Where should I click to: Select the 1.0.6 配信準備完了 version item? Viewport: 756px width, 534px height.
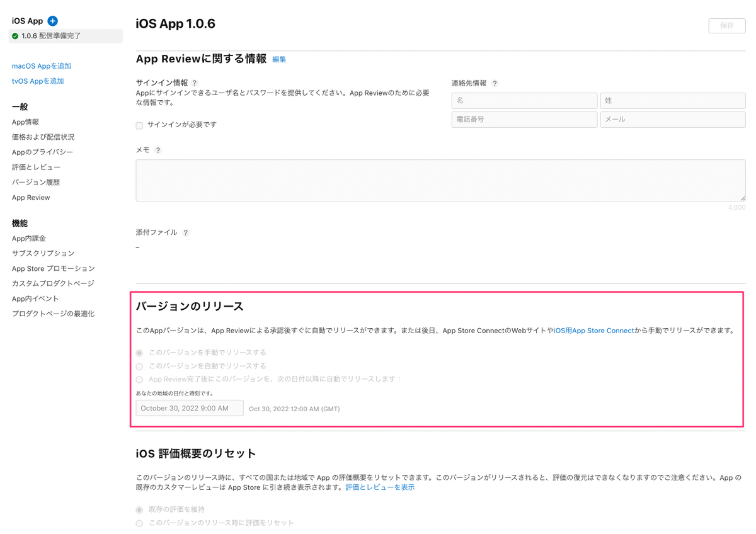[66, 36]
